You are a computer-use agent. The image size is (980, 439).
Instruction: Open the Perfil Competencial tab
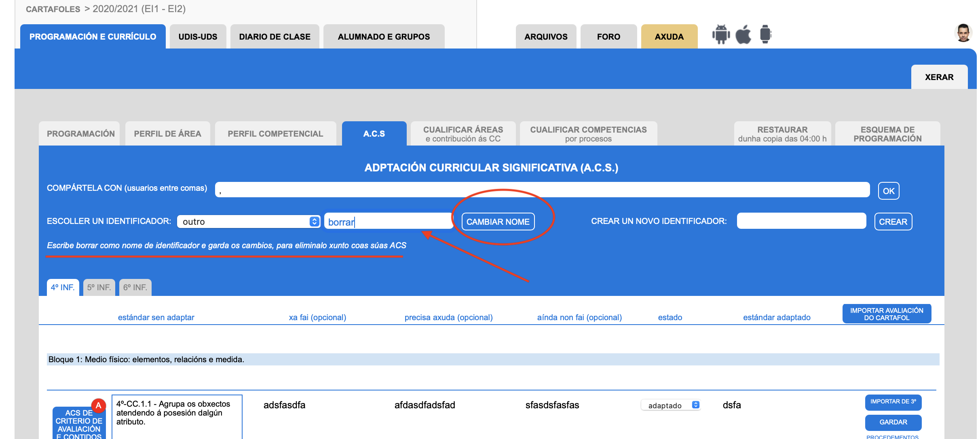click(x=275, y=134)
